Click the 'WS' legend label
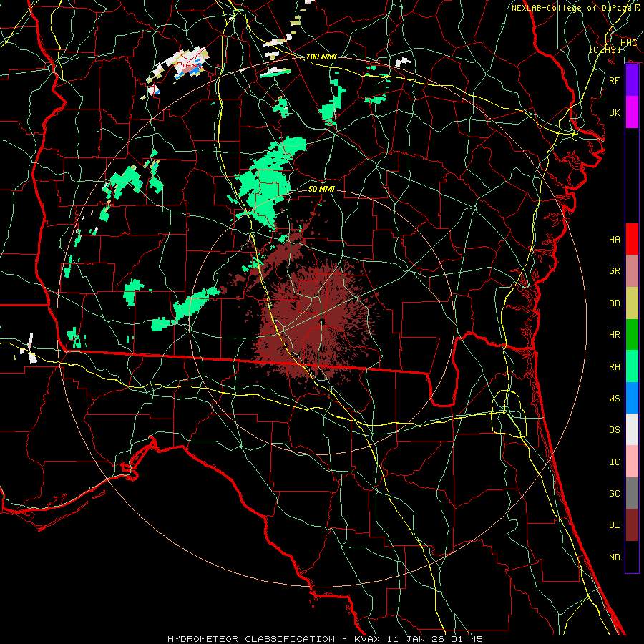This screenshot has width=644, height=644. pos(614,398)
